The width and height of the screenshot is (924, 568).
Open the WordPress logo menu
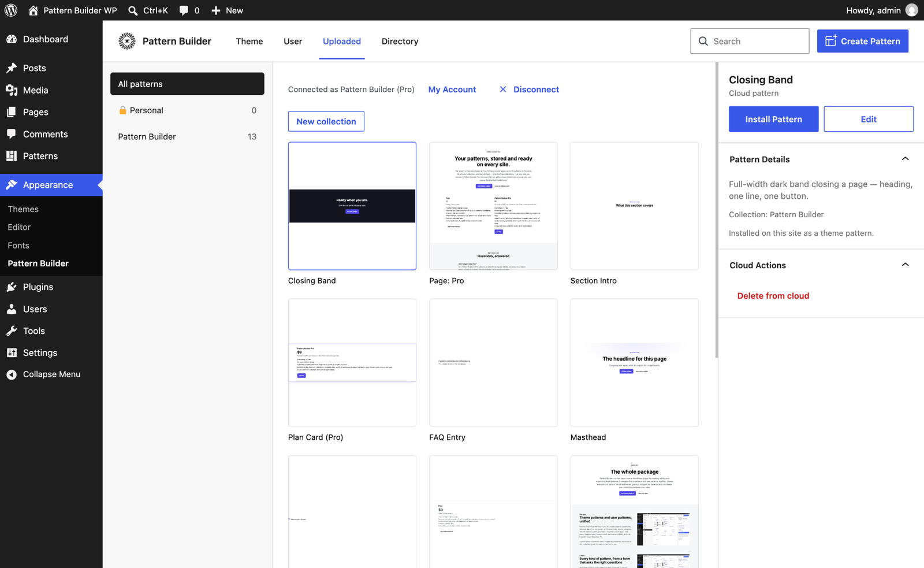tap(11, 10)
